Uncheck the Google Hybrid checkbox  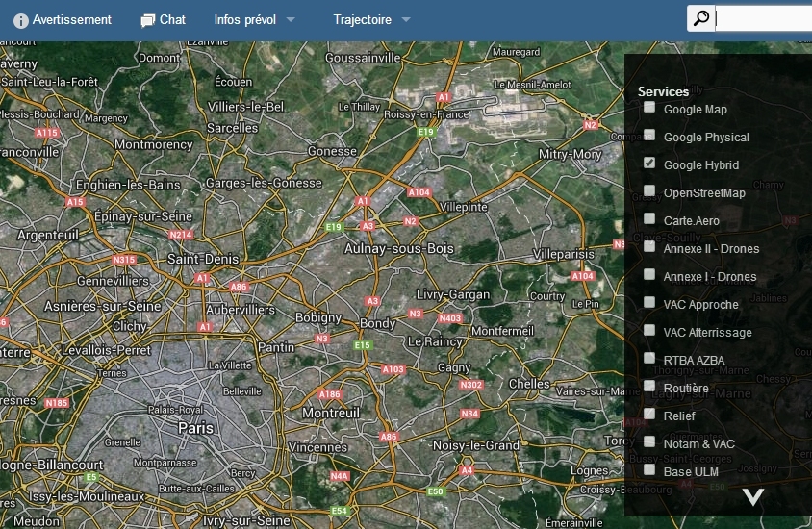pyautogui.click(x=648, y=164)
